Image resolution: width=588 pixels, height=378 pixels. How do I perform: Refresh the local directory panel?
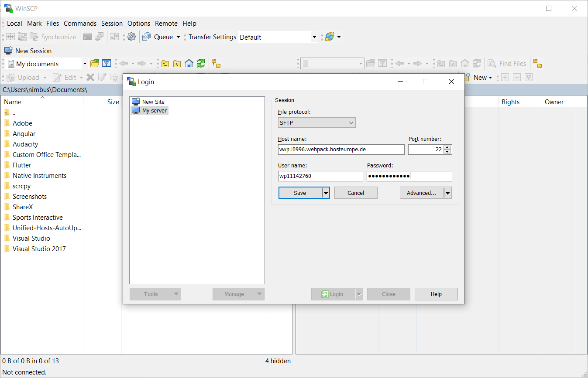point(201,64)
